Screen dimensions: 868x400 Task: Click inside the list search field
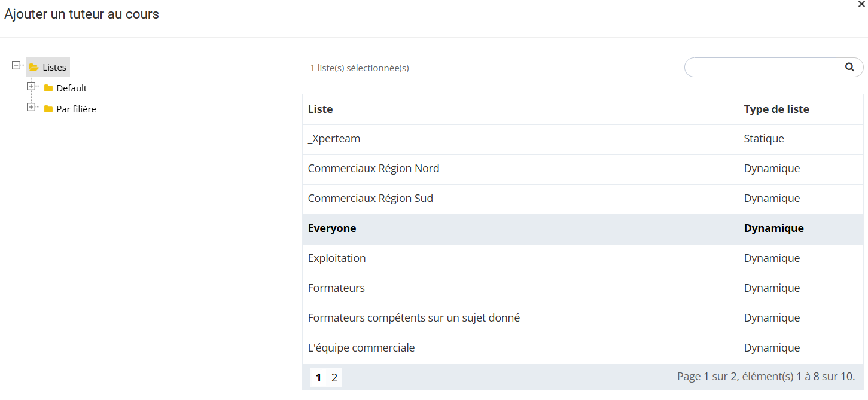pos(760,68)
